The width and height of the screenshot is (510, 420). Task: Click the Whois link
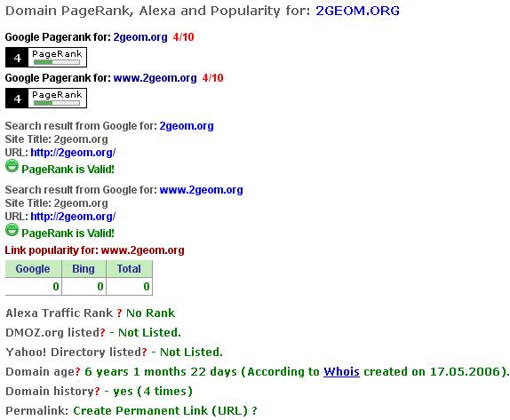341,371
